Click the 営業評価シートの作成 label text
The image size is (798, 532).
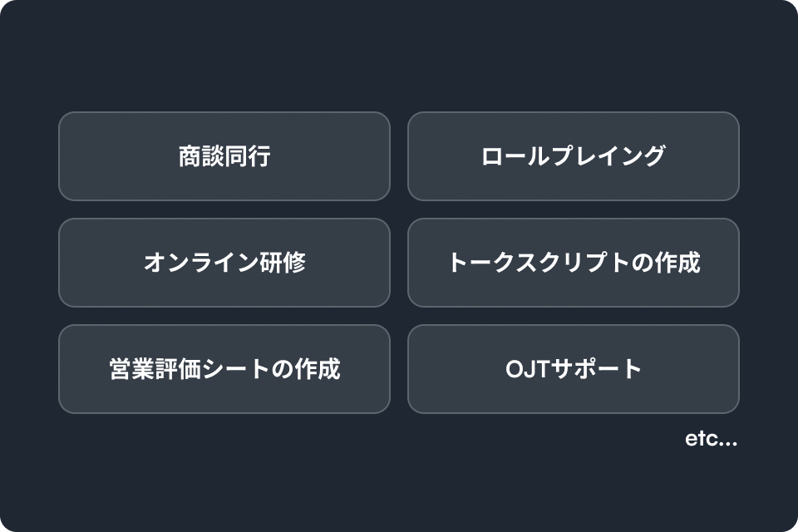click(224, 369)
